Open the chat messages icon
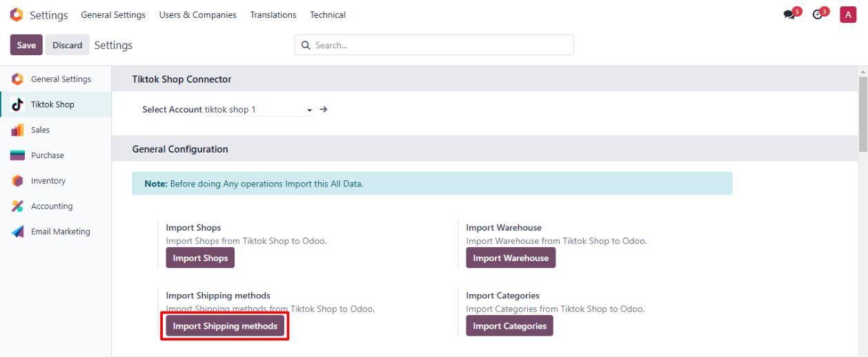 [x=789, y=15]
